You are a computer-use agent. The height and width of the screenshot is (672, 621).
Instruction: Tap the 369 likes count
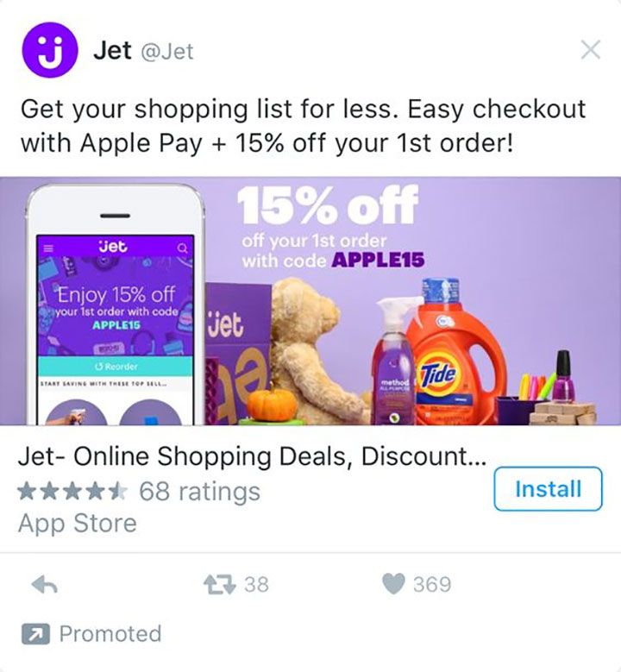432,585
